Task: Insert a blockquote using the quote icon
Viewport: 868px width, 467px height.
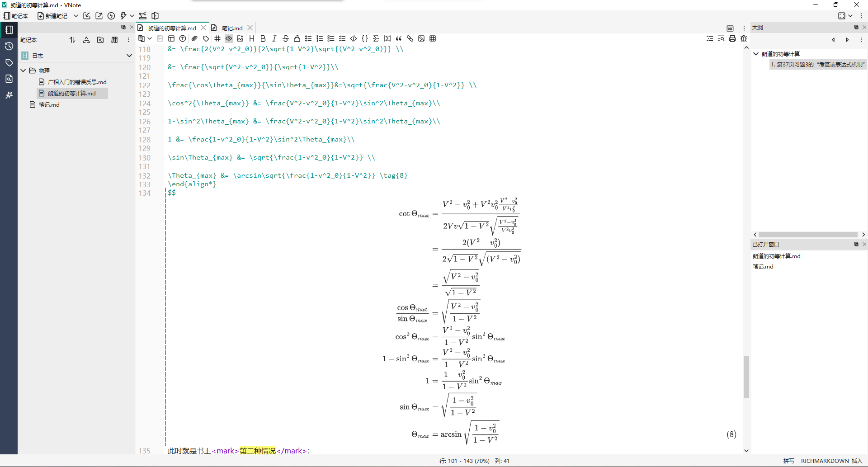Action: [399, 38]
